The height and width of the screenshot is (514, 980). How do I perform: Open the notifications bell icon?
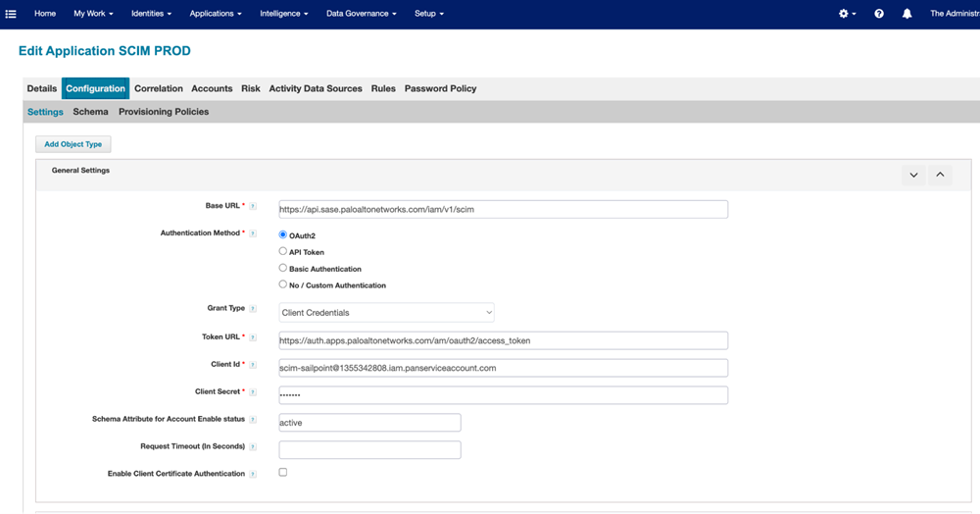[x=907, y=14]
